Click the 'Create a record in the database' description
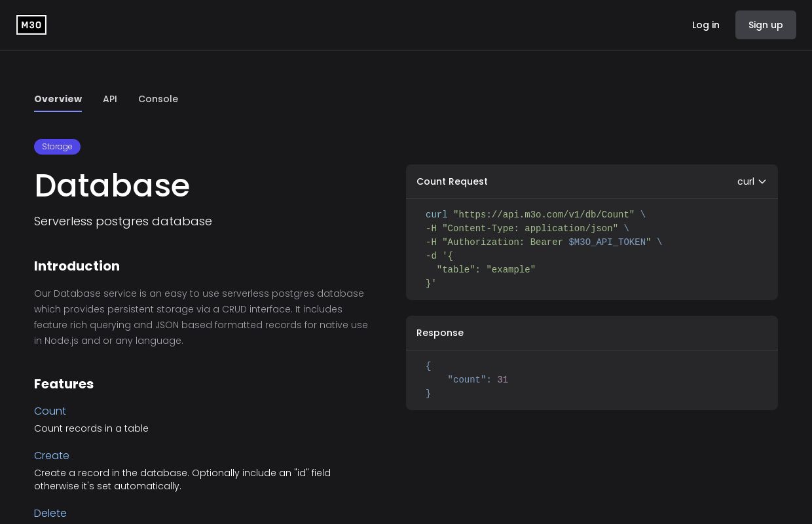Viewport: 812px width, 524px height. tap(182, 479)
